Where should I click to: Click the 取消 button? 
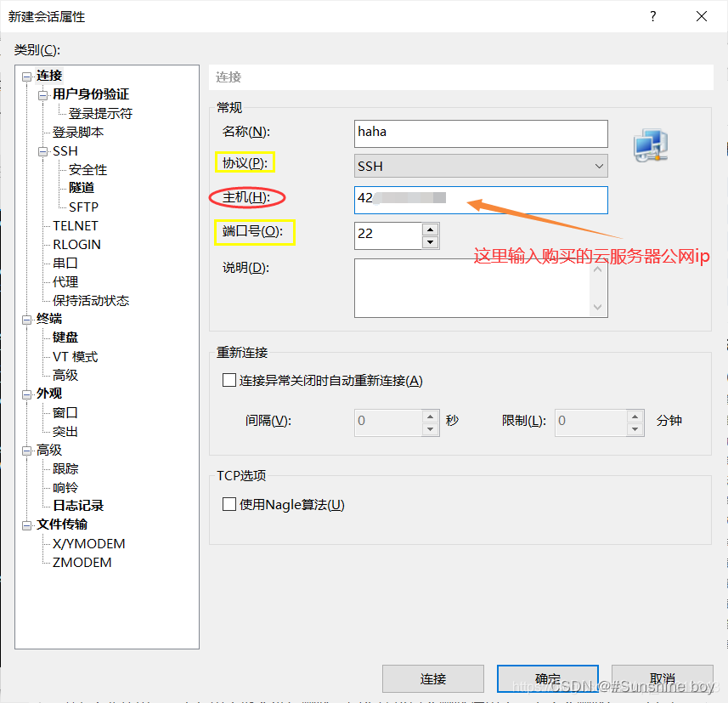click(662, 679)
